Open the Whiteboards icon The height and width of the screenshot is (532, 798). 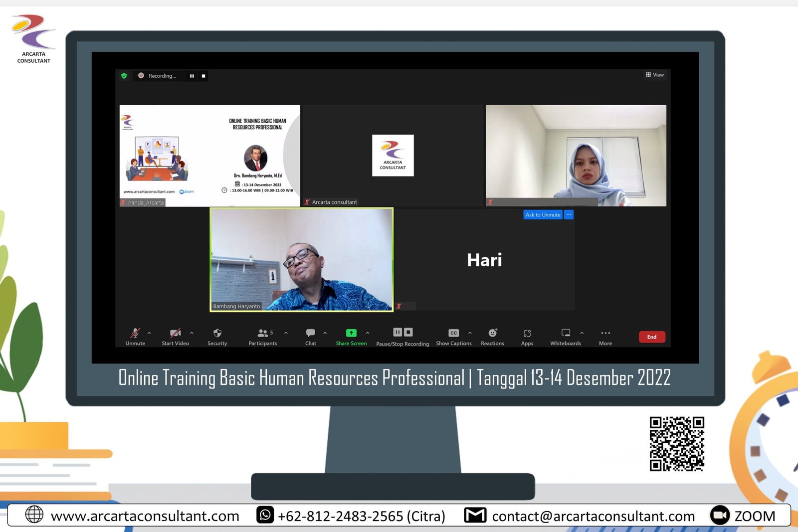point(566,333)
